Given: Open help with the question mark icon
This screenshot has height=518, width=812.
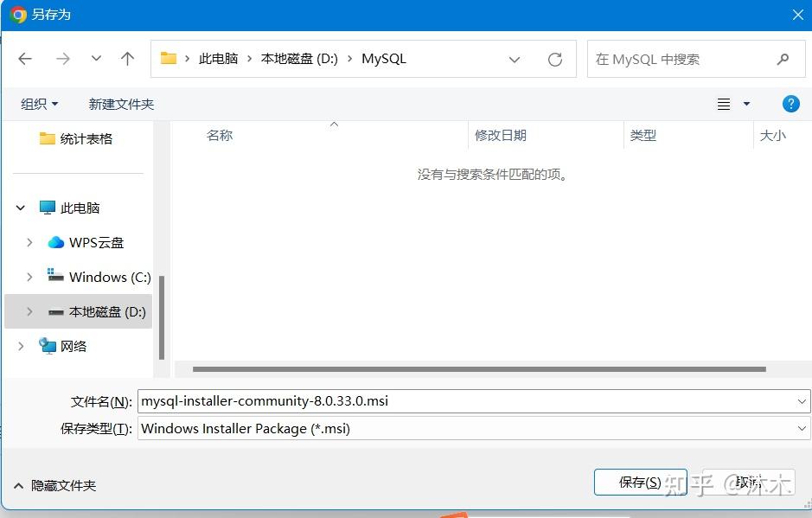Looking at the screenshot, I should click(x=790, y=104).
